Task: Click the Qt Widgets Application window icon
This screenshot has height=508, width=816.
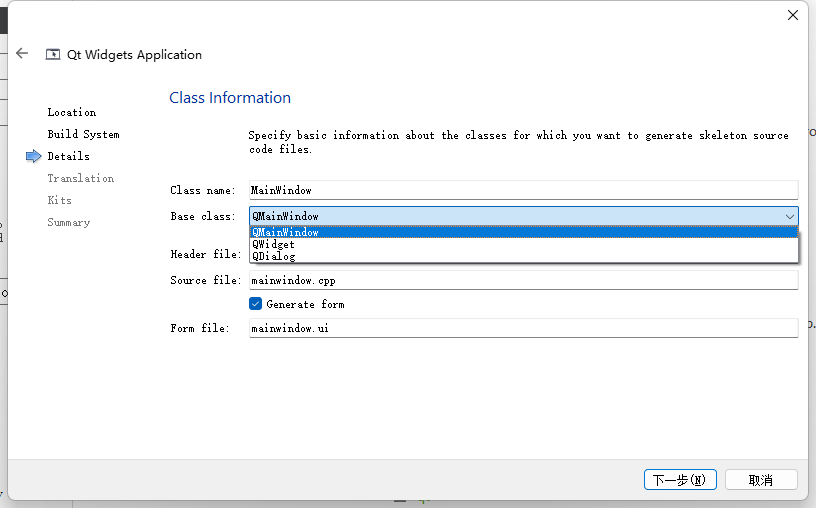Action: 53,55
